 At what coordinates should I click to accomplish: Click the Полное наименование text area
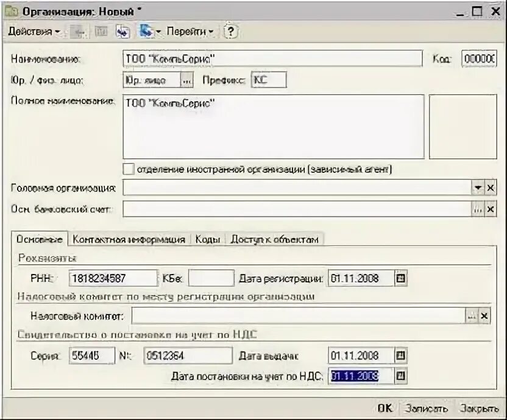tap(274, 127)
